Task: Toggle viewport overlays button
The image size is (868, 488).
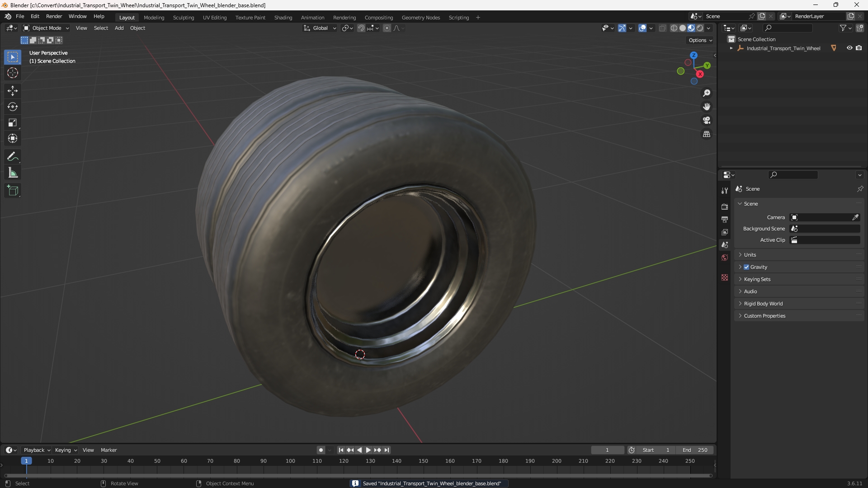Action: coord(642,28)
